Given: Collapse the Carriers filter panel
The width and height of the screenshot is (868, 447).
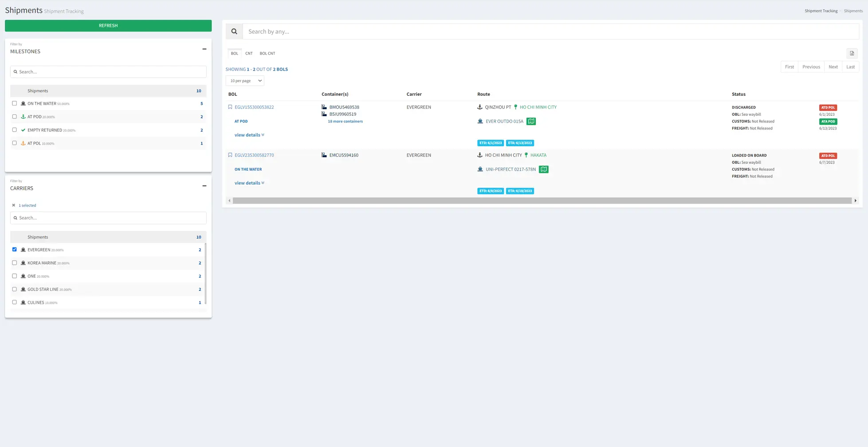Looking at the screenshot, I should (x=204, y=186).
